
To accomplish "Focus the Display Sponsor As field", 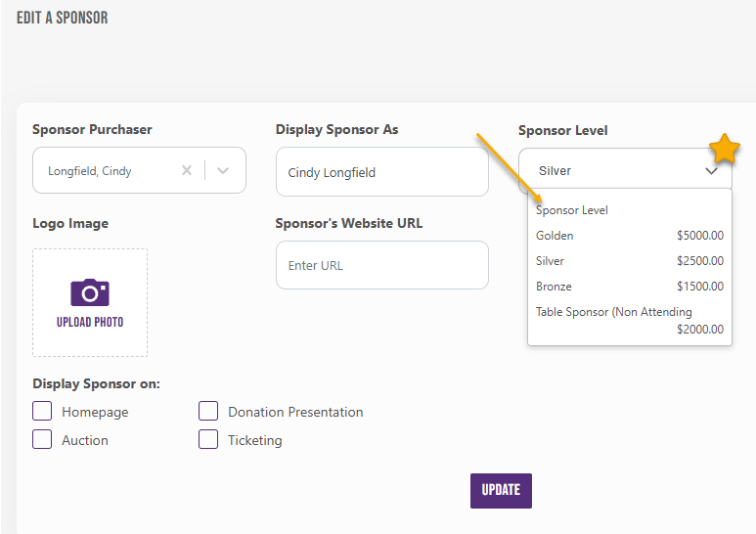I will pos(381,172).
